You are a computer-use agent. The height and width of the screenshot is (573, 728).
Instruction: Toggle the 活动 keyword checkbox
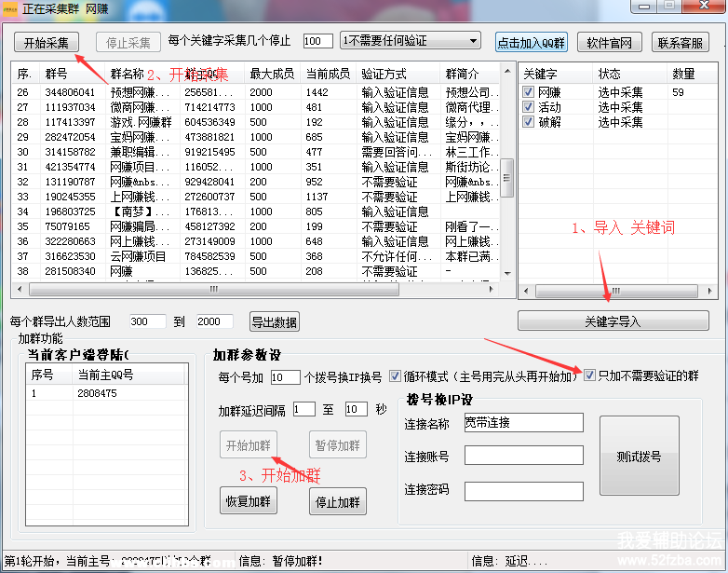click(x=529, y=107)
